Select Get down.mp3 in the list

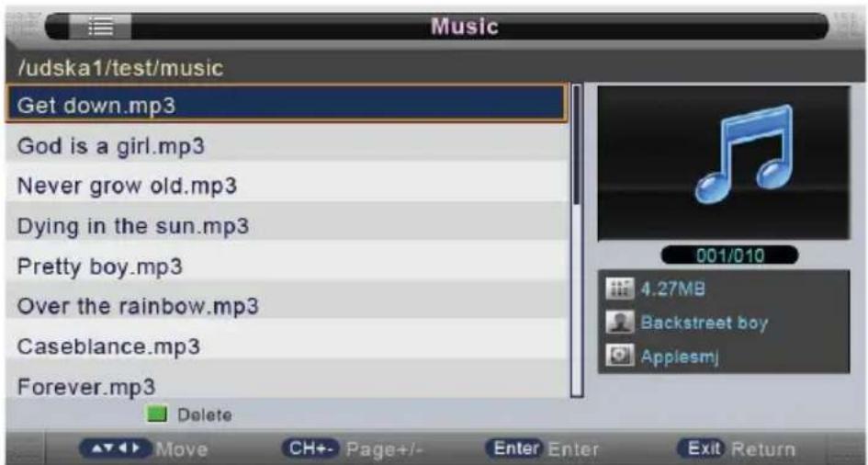287,104
